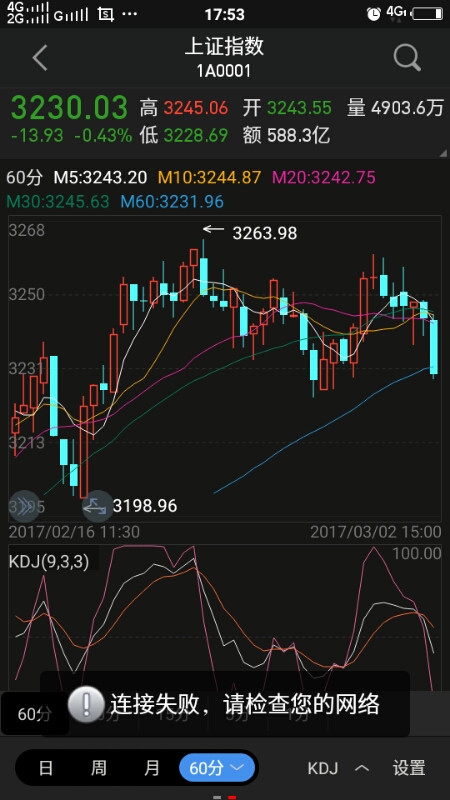Tap the KDJ(9,3,3) parameters label
The image size is (450, 800).
pyautogui.click(x=49, y=562)
